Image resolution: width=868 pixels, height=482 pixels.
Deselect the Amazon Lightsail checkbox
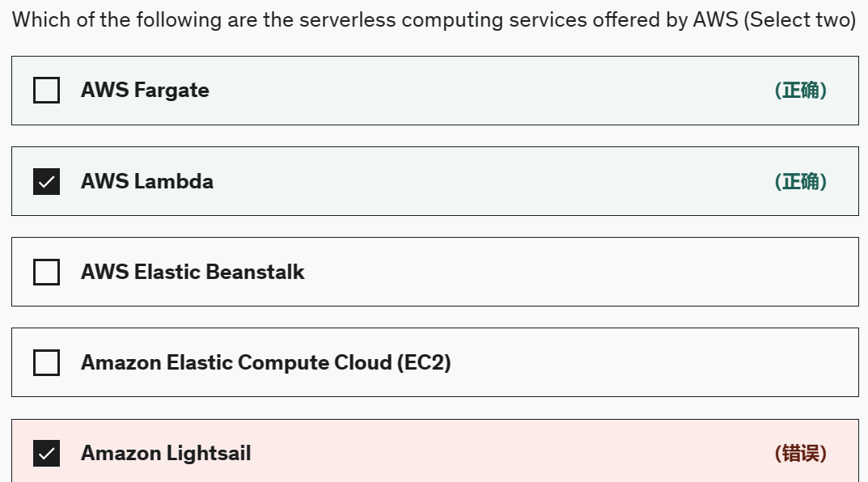point(46,453)
